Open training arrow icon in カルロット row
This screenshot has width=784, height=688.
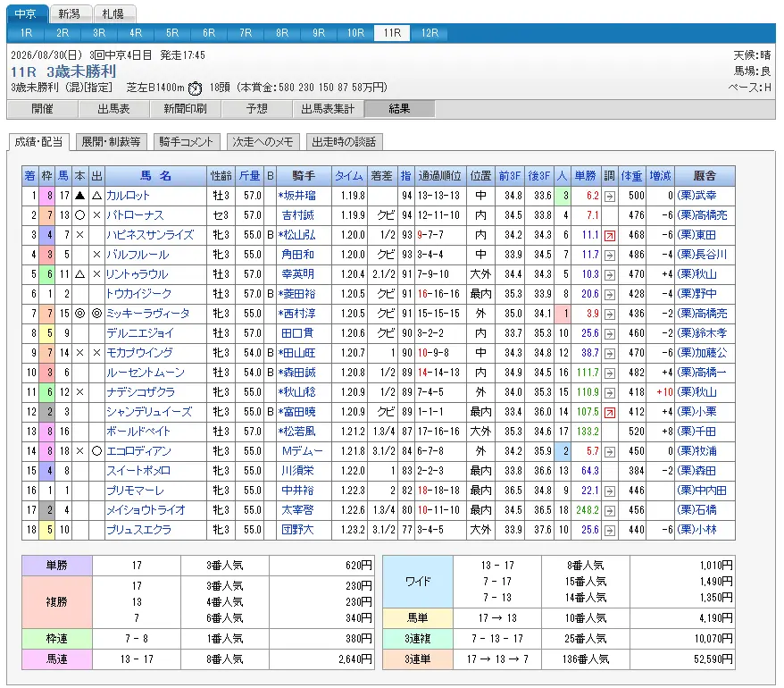(610, 197)
